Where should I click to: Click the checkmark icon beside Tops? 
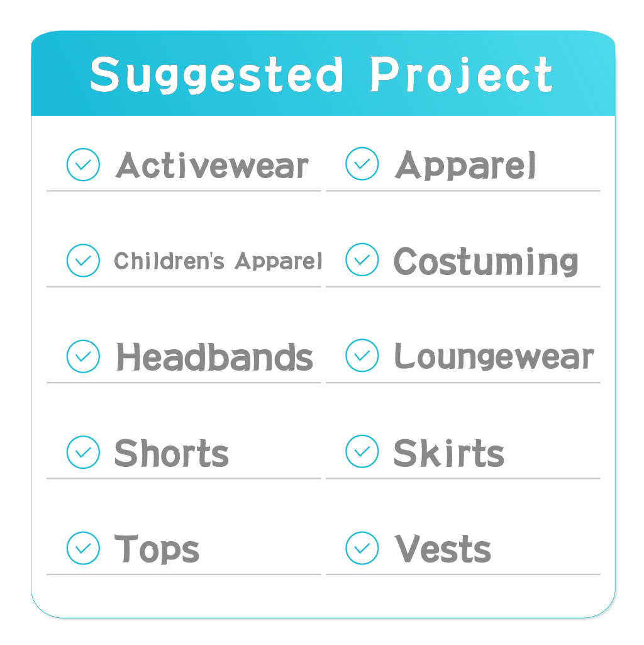(83, 547)
